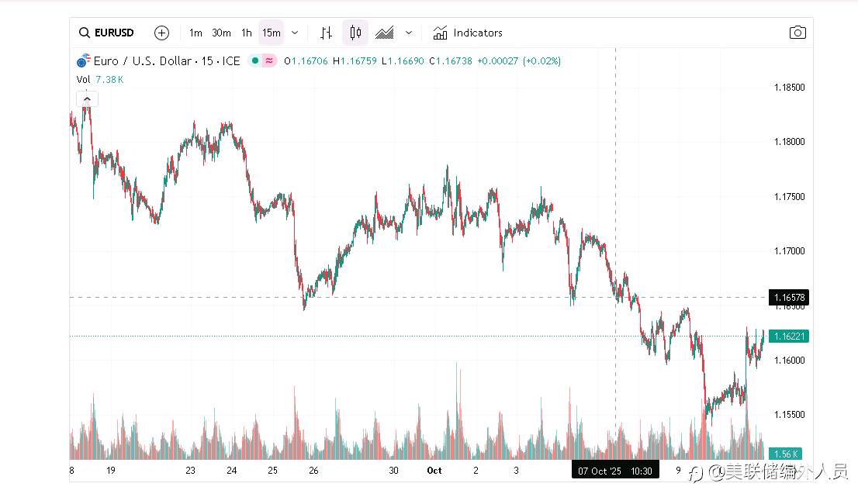This screenshot has width=858, height=504.
Task: Click the pink data mode badge icon
Action: [x=269, y=60]
